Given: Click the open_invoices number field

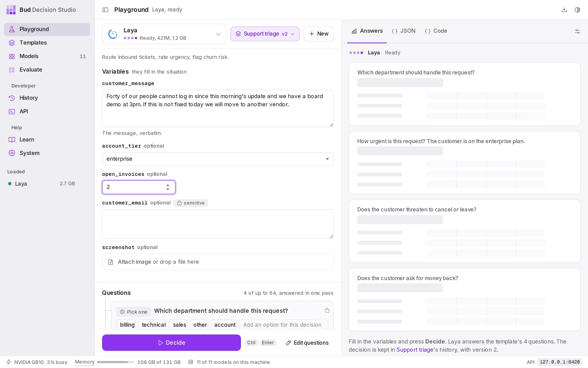Looking at the screenshot, I should [x=139, y=187].
